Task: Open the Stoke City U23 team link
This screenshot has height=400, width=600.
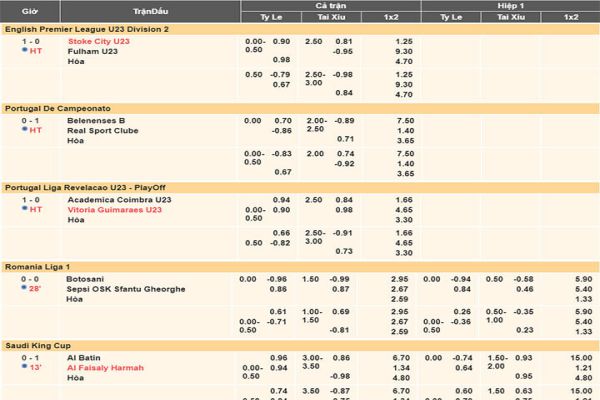Action: [x=100, y=41]
